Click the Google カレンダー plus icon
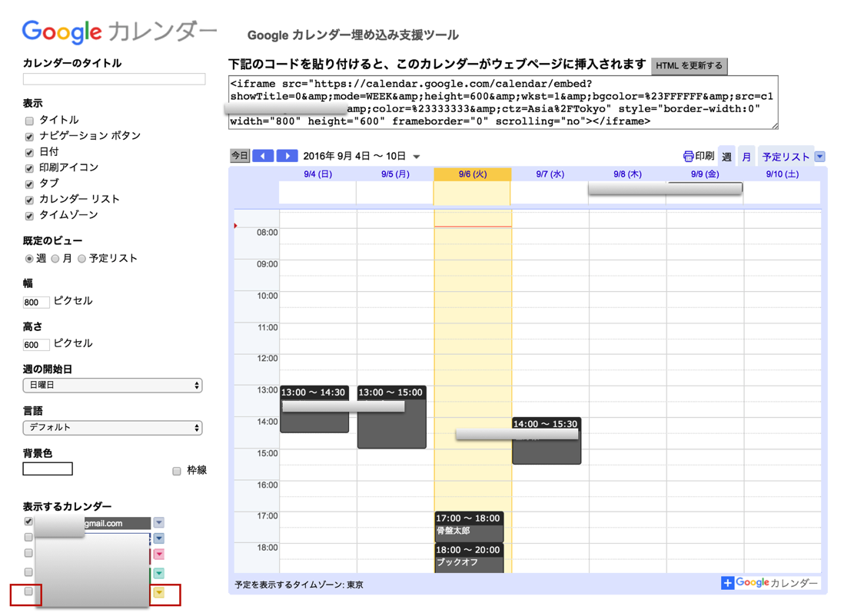This screenshot has height=616, width=844. pyautogui.click(x=727, y=584)
